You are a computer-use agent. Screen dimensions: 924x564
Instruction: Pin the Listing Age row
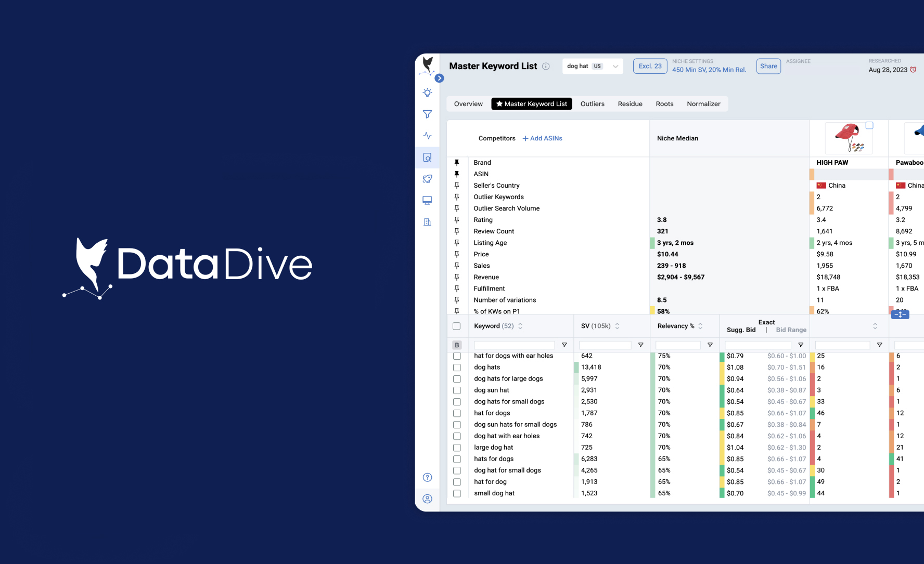(457, 242)
